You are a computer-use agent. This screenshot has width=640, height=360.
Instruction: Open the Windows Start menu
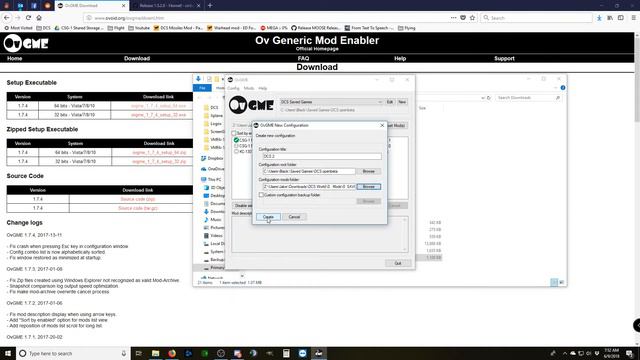pyautogui.click(x=8, y=353)
